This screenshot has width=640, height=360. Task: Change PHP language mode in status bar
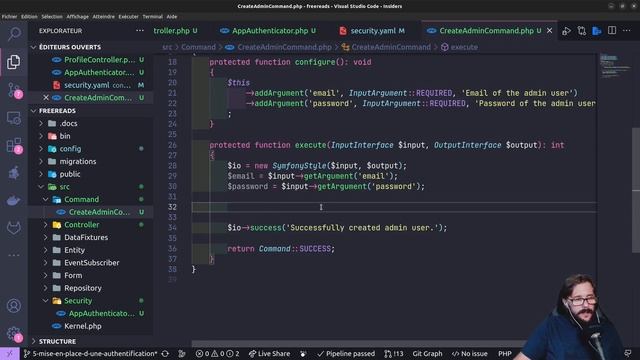click(x=505, y=353)
